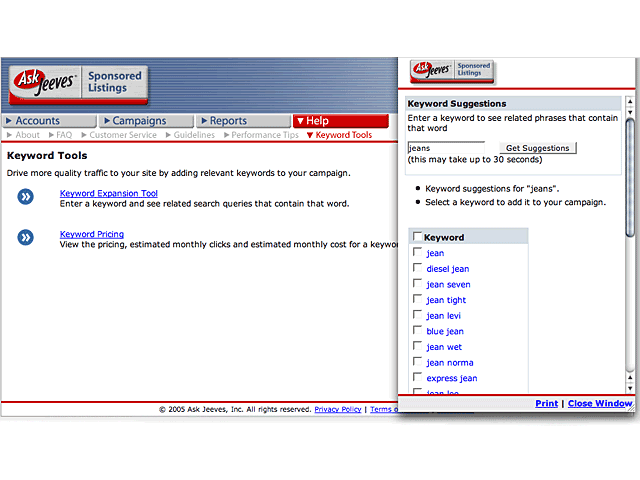The width and height of the screenshot is (640, 480).
Task: Click the Ask Jeeves logo in popup window
Action: coord(452,72)
